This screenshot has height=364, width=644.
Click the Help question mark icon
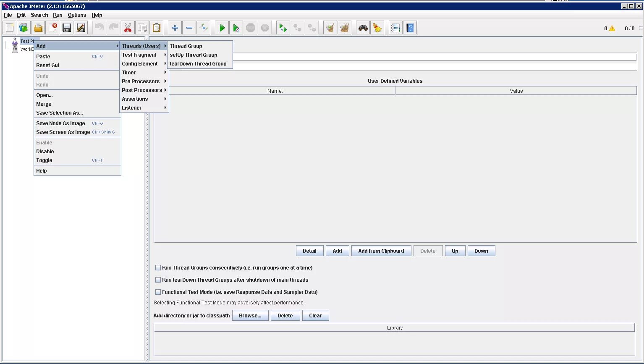pyautogui.click(x=410, y=28)
